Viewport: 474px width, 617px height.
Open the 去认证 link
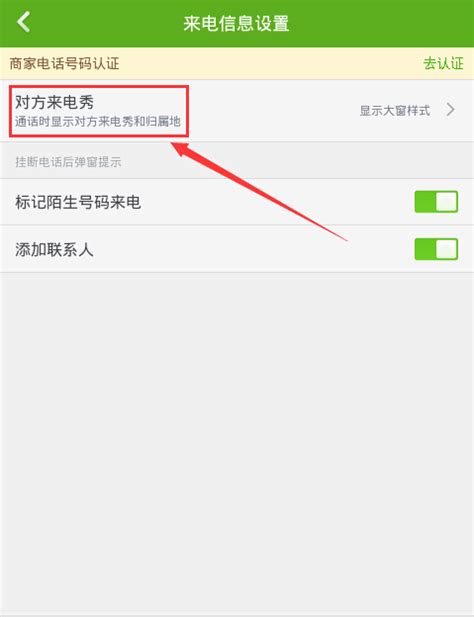(x=443, y=63)
